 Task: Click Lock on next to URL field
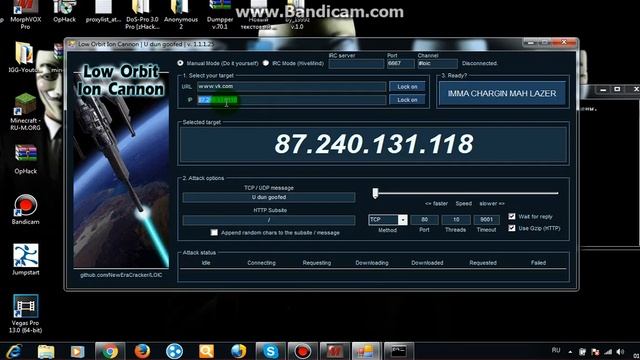point(407,87)
